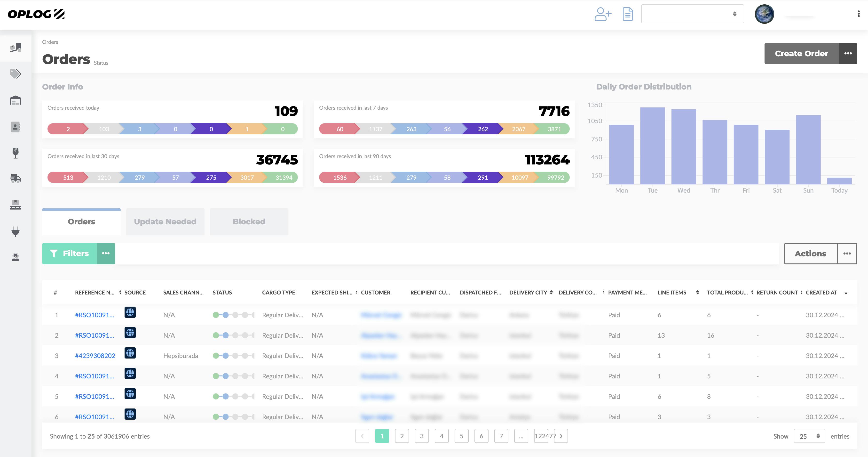Navigate to page 2 of orders
Screen dimensions: 868x457
pos(402,436)
